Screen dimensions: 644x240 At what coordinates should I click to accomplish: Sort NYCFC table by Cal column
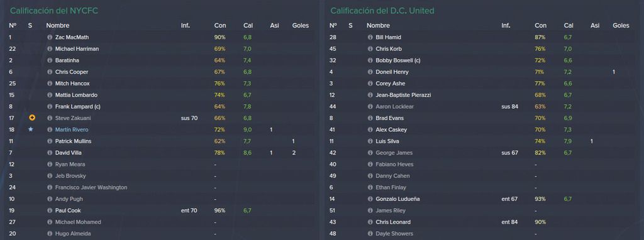pos(248,25)
